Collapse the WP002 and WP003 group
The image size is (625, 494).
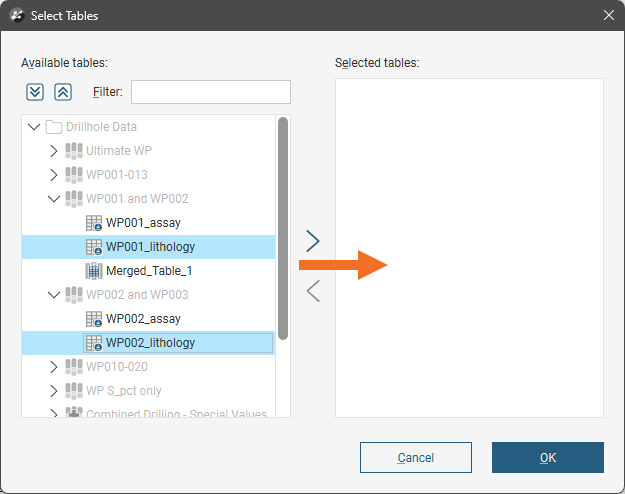(54, 295)
